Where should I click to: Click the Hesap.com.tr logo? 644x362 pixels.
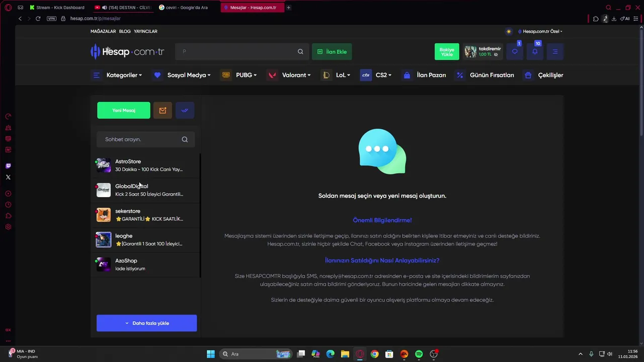pos(127,51)
